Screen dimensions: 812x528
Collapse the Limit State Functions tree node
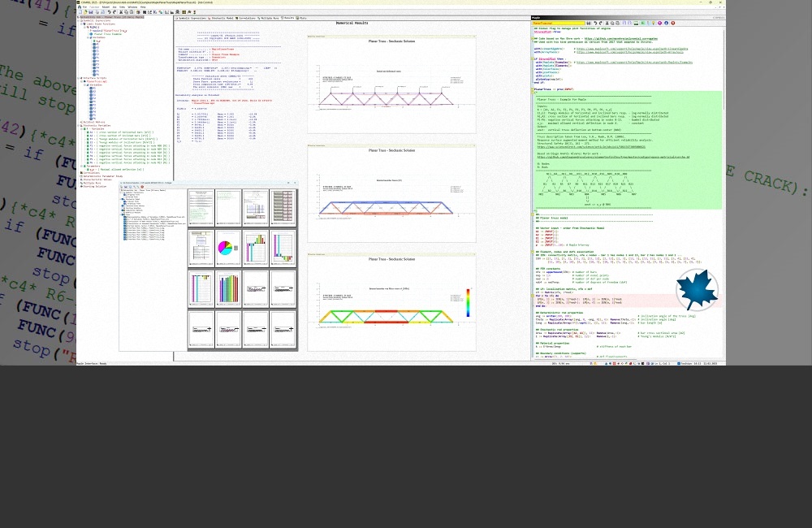tap(80, 24)
